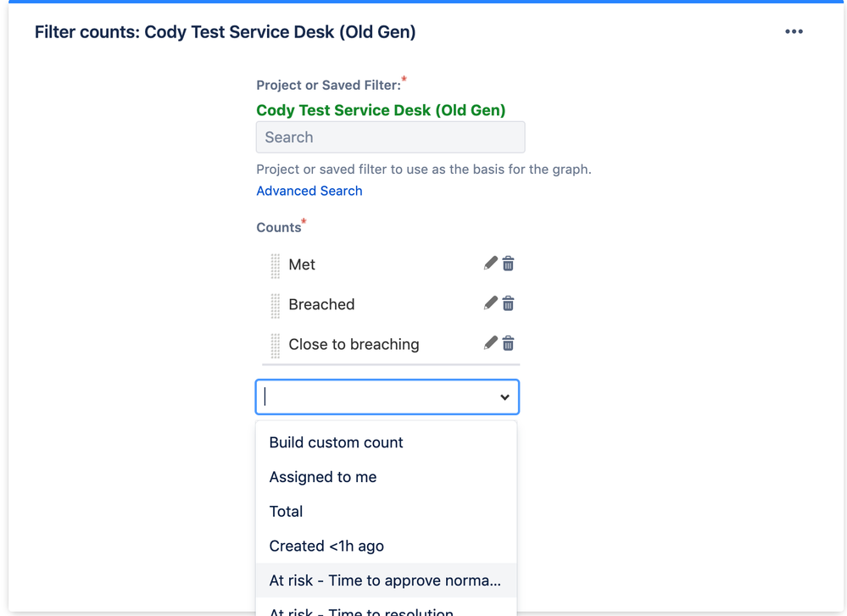Edit the "Close to breaching" count
This screenshot has height=616, width=847.
489,342
